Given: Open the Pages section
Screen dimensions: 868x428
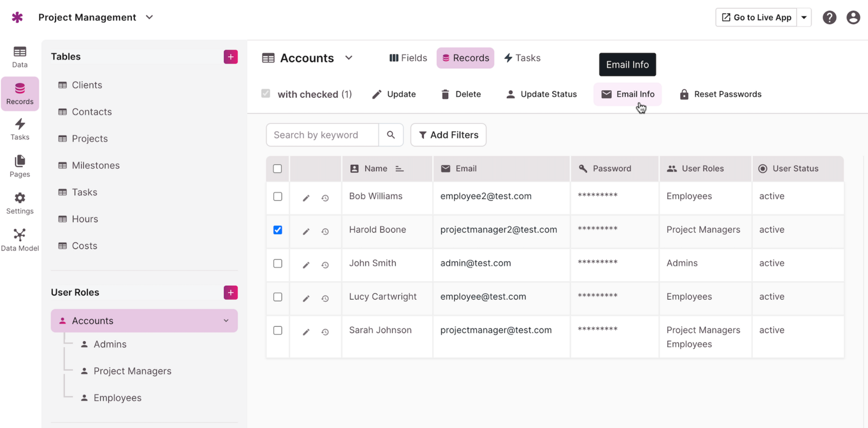Looking at the screenshot, I should click(19, 167).
